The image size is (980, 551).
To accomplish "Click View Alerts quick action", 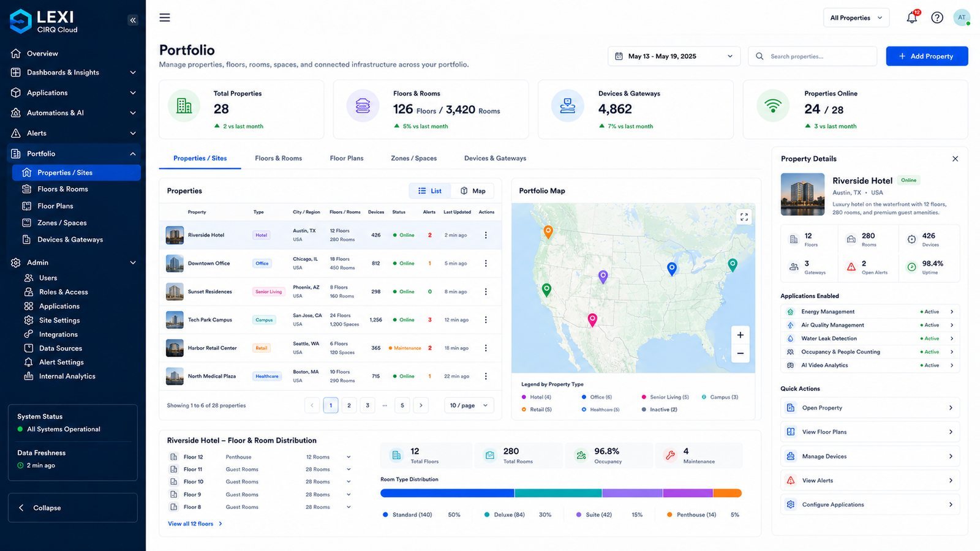I will 870,481.
